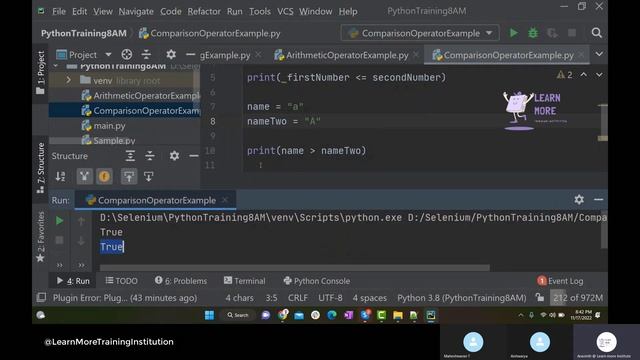
Task: Hide the Project panel minus icon
Action: [190, 55]
